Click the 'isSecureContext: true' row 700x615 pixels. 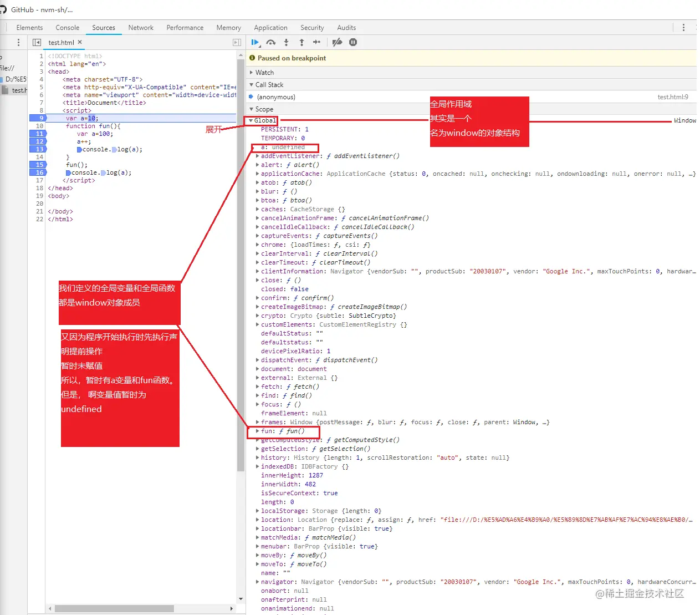[299, 493]
